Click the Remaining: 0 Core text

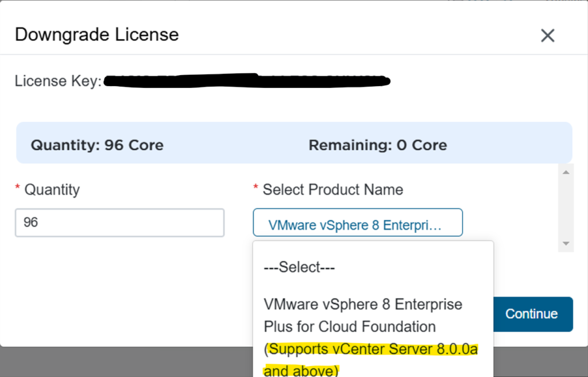[377, 145]
